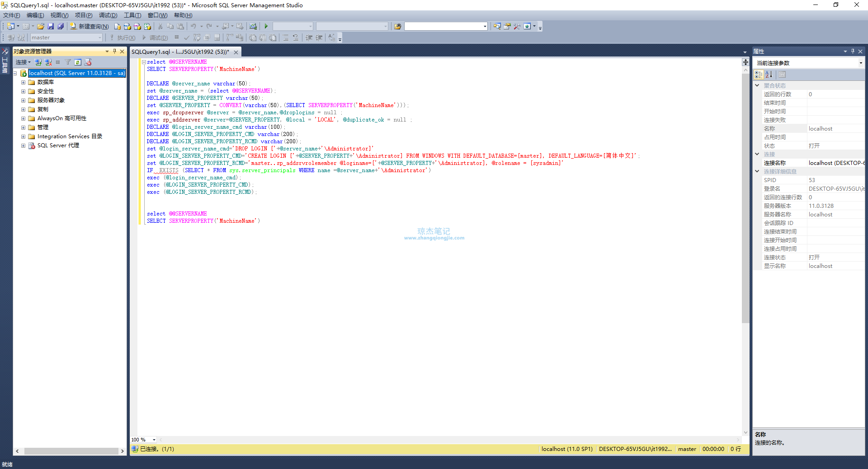This screenshot has width=868, height=469.
Task: Click the web browser globe icon
Action: click(527, 27)
